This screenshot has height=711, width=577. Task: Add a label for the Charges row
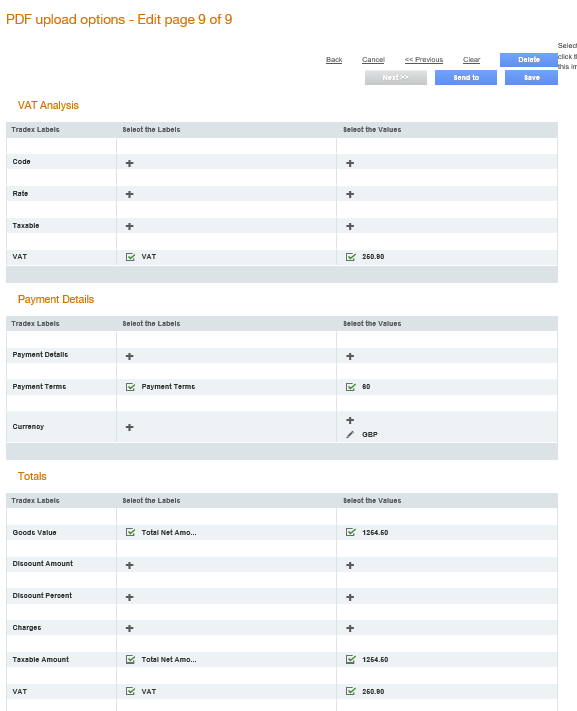129,628
